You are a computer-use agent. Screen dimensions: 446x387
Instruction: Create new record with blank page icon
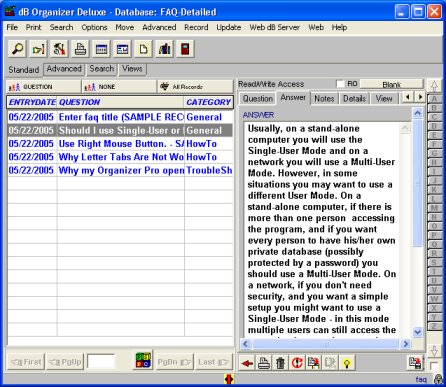[143, 49]
